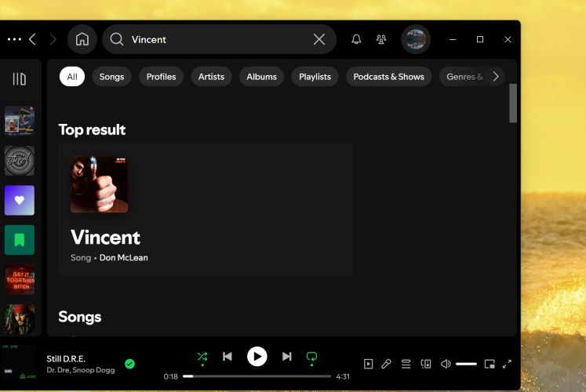Open artist Don McLean
This screenshot has height=392, width=586.
pos(124,258)
